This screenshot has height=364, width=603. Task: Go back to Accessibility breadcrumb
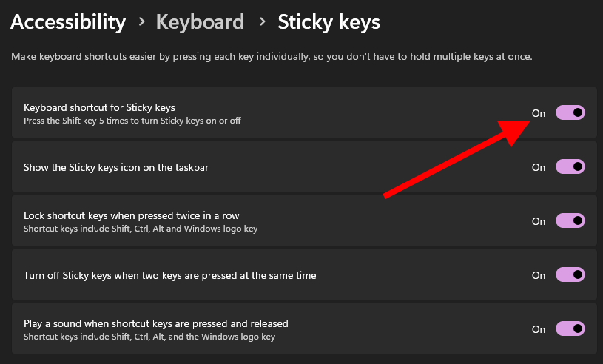[68, 22]
